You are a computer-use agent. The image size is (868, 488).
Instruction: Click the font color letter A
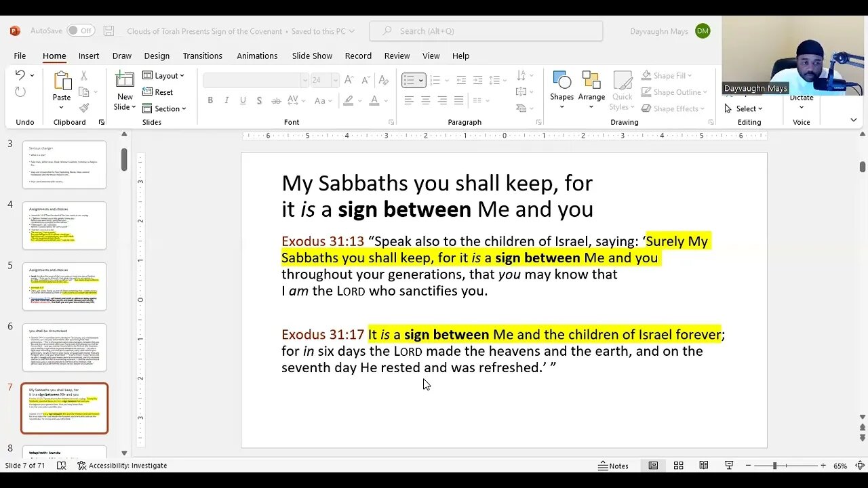374,100
